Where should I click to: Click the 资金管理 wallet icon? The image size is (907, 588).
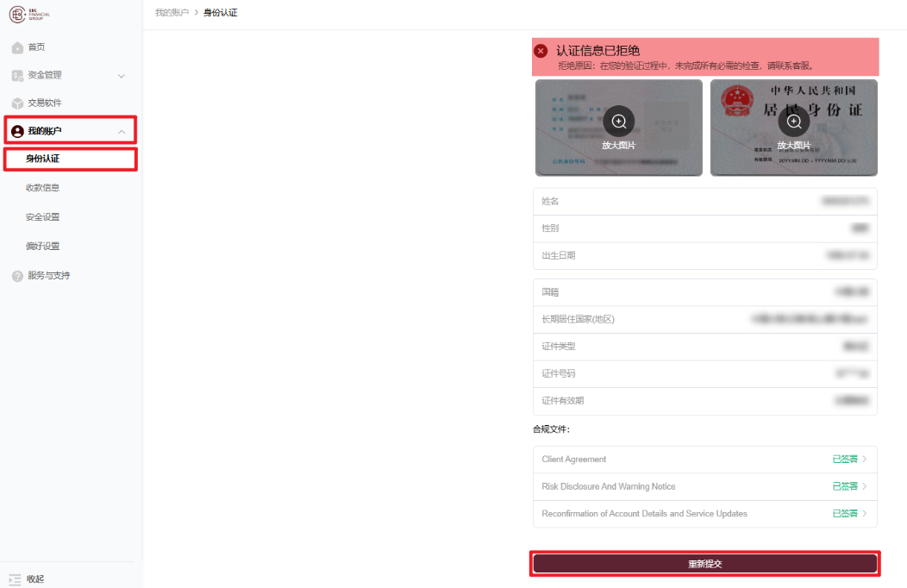pos(17,75)
